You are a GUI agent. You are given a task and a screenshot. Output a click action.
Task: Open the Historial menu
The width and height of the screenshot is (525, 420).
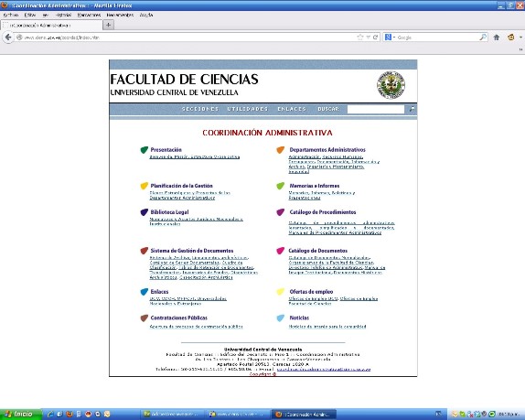point(63,15)
